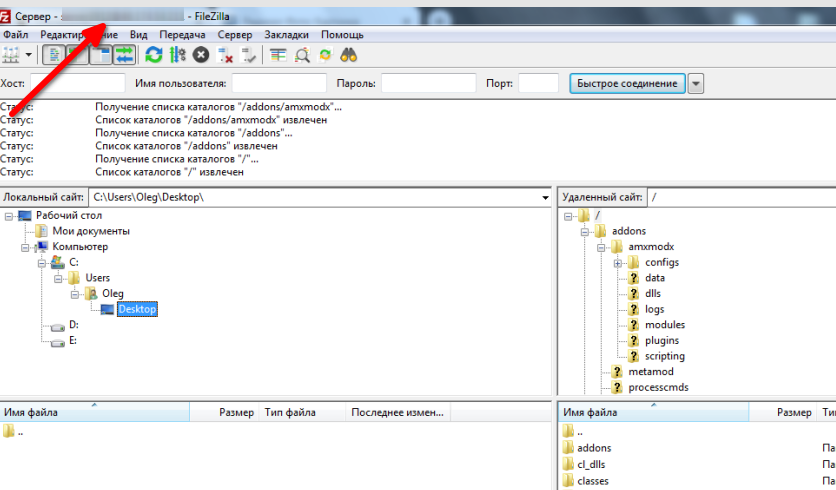
Task: Click the Хост input field
Action: tap(78, 83)
